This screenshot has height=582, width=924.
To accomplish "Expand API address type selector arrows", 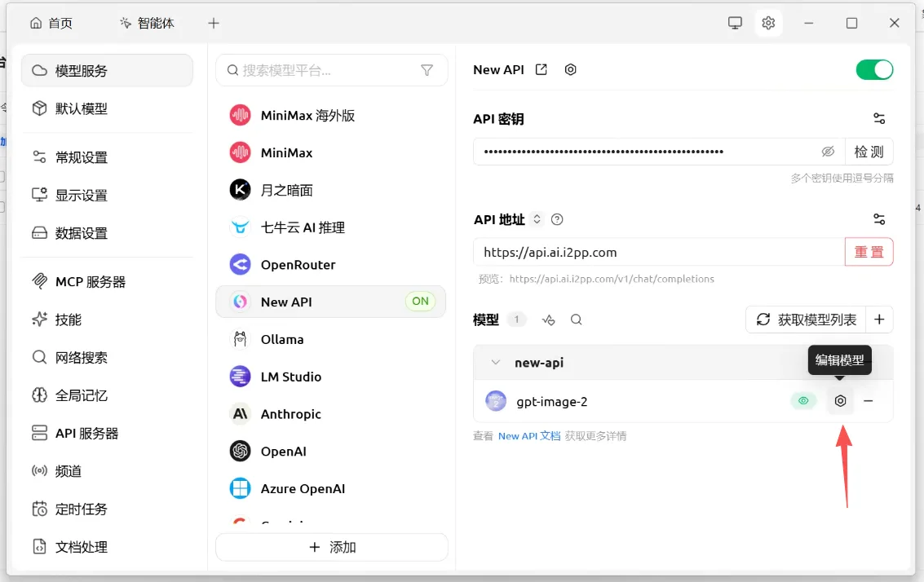I will pyautogui.click(x=537, y=219).
